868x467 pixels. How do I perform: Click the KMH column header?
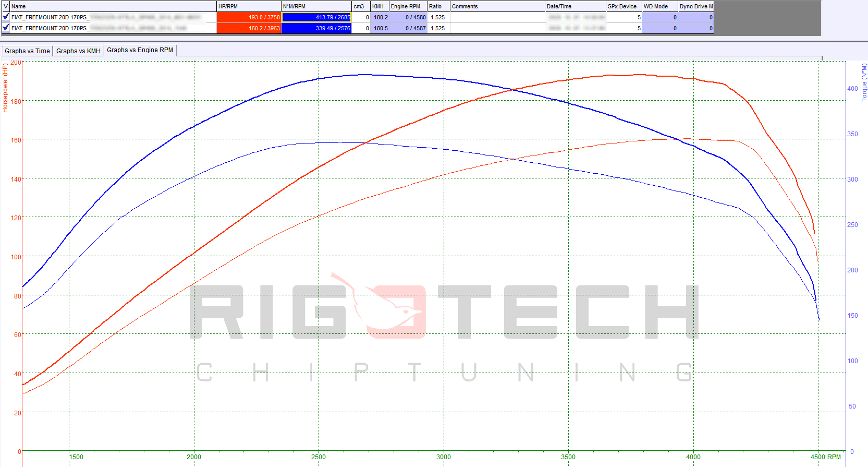click(380, 6)
